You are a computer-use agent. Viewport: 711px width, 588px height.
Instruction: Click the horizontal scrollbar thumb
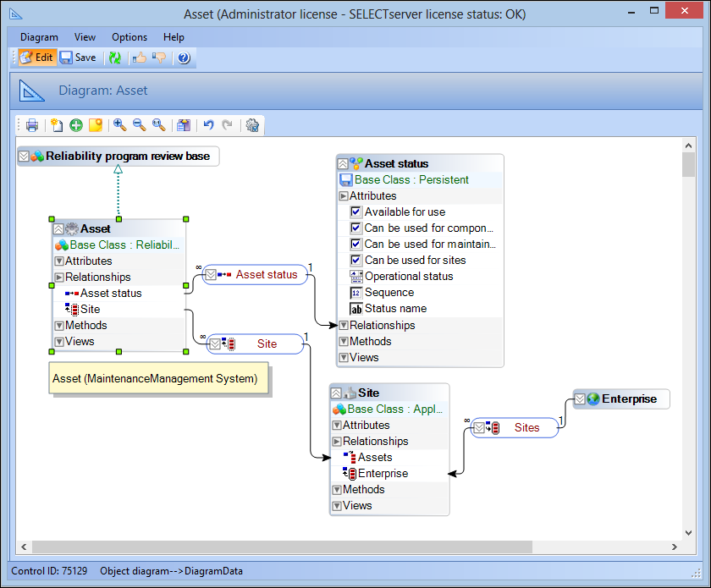279,546
